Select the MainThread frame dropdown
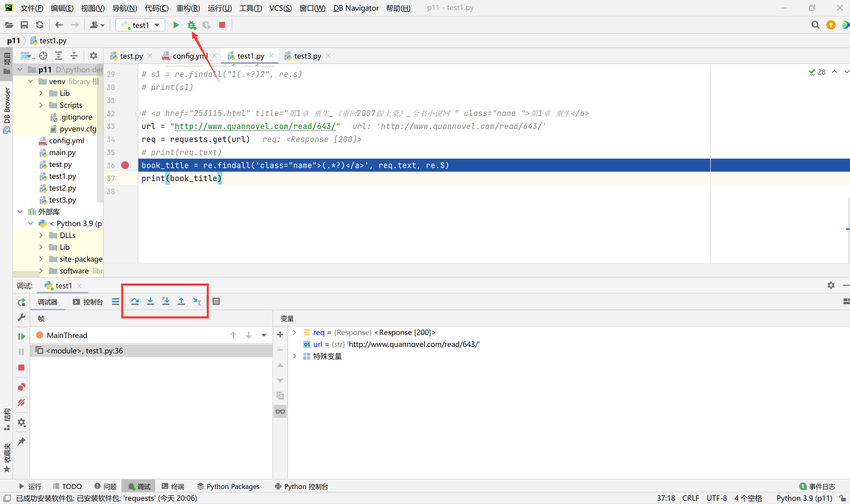This screenshot has width=850, height=504. tap(264, 335)
